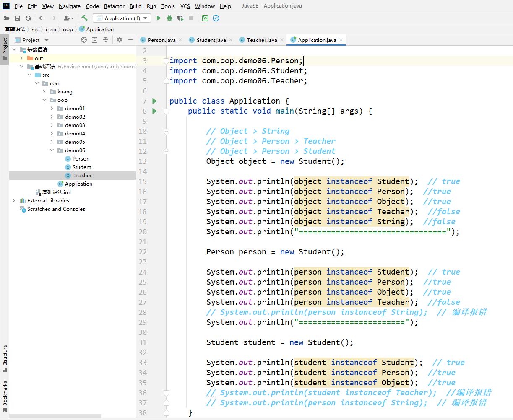Open the Project view mode dropdown
This screenshot has height=420, width=513.
coord(46,40)
